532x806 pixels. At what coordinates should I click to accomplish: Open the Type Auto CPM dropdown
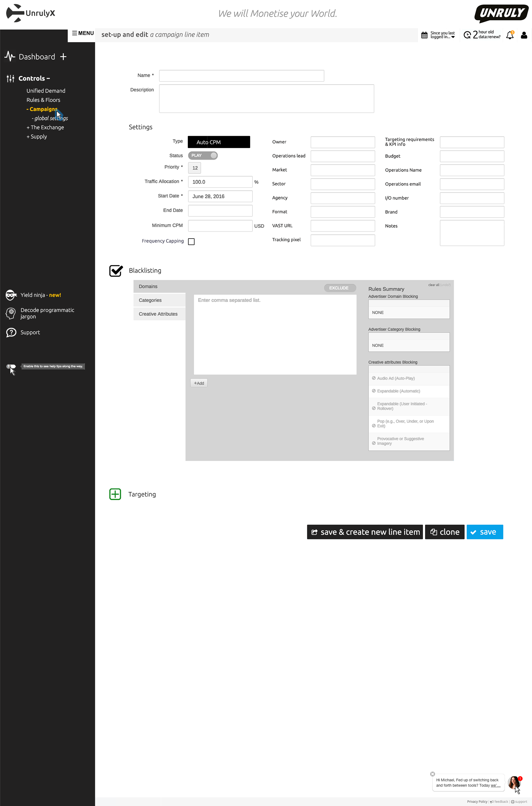tap(219, 142)
